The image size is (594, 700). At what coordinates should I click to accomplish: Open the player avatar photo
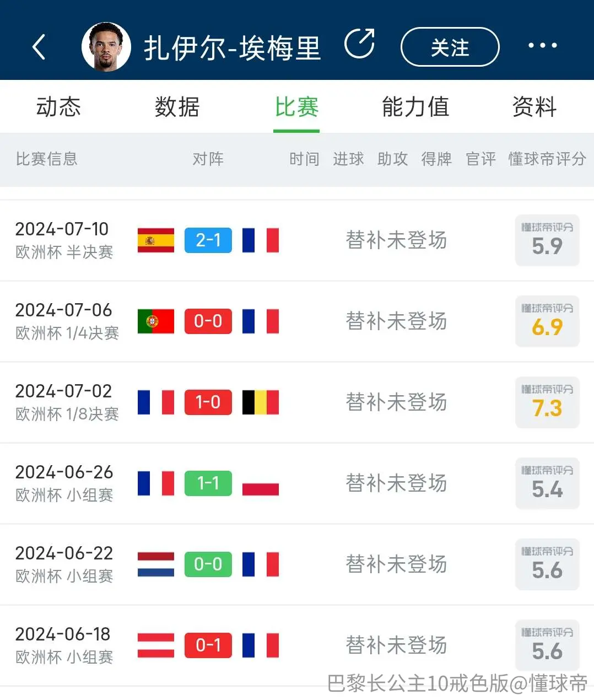(x=106, y=47)
